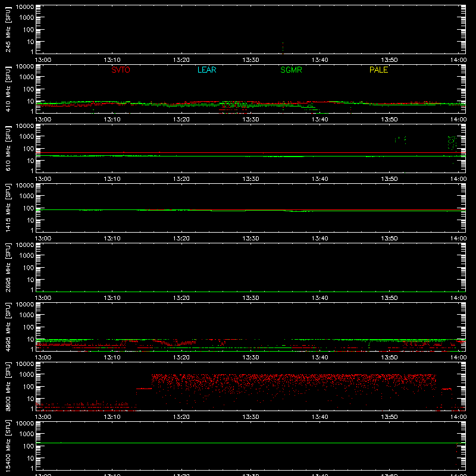Image resolution: width=476 pixels, height=476 pixels.
Task: Click 13:00 time label under 245 MHz plot
Action: click(43, 60)
